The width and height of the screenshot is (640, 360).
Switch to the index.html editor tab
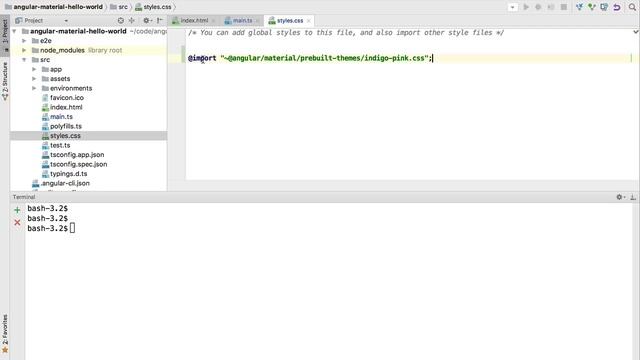click(x=194, y=20)
